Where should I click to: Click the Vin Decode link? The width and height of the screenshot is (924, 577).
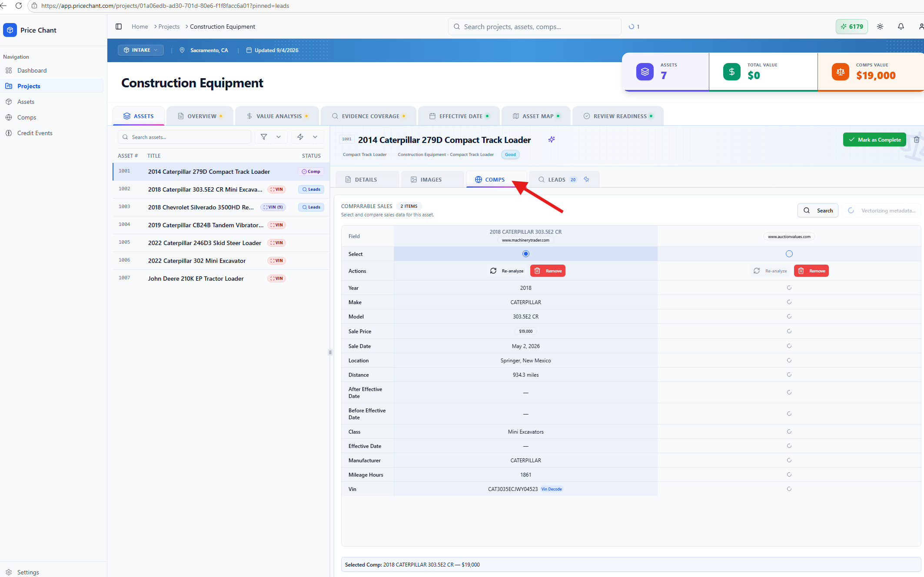point(552,489)
